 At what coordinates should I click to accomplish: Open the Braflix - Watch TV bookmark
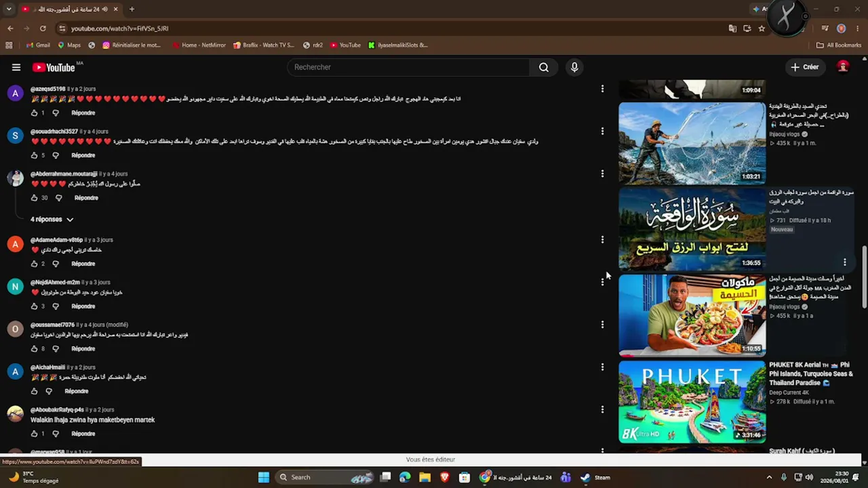[264, 45]
